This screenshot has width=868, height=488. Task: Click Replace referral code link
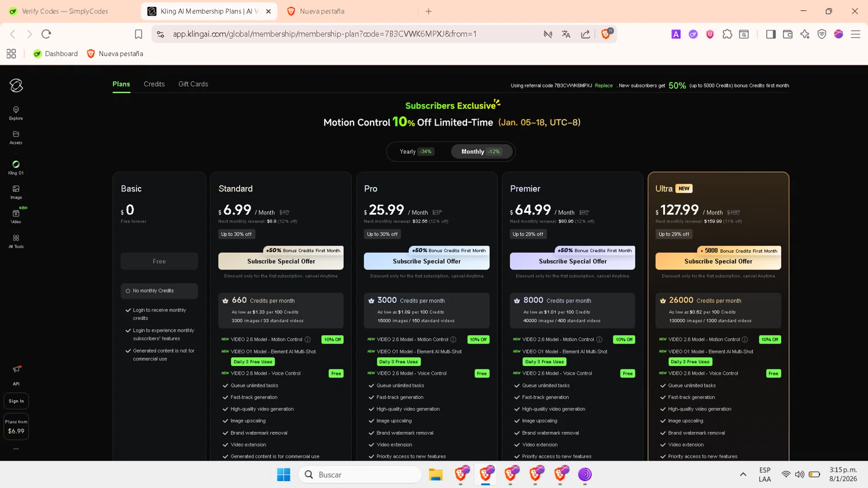[604, 86]
